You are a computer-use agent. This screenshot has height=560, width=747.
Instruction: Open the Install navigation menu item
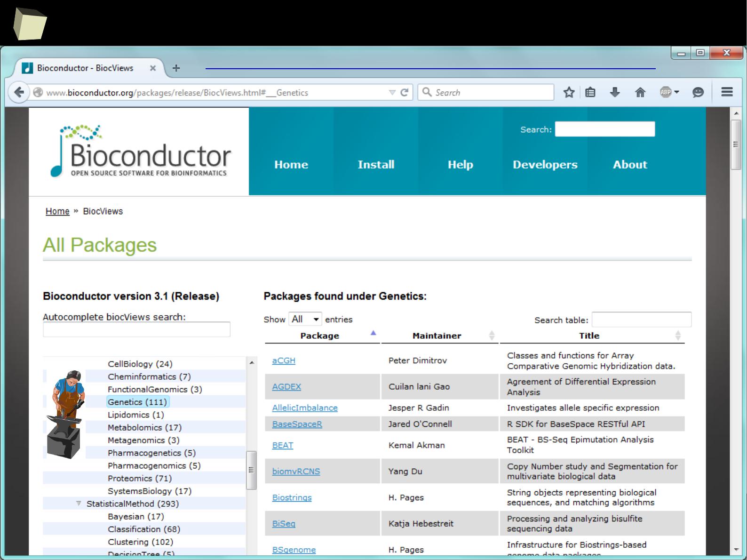(x=376, y=165)
